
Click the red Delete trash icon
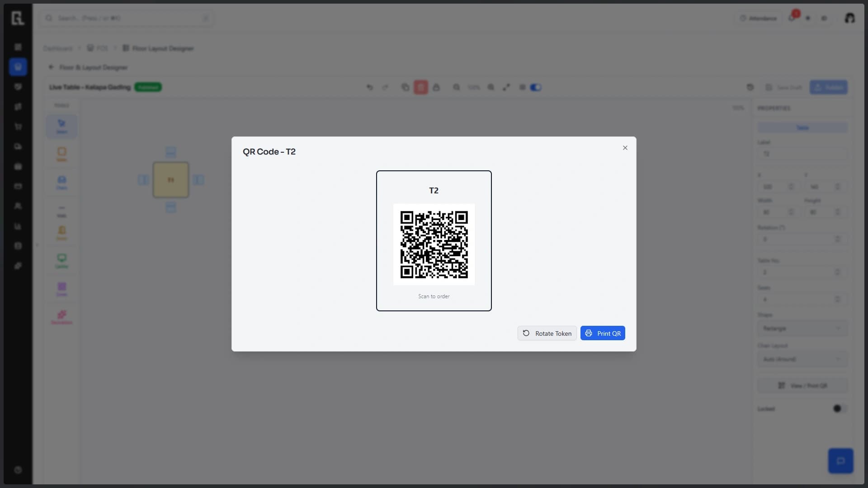point(420,87)
